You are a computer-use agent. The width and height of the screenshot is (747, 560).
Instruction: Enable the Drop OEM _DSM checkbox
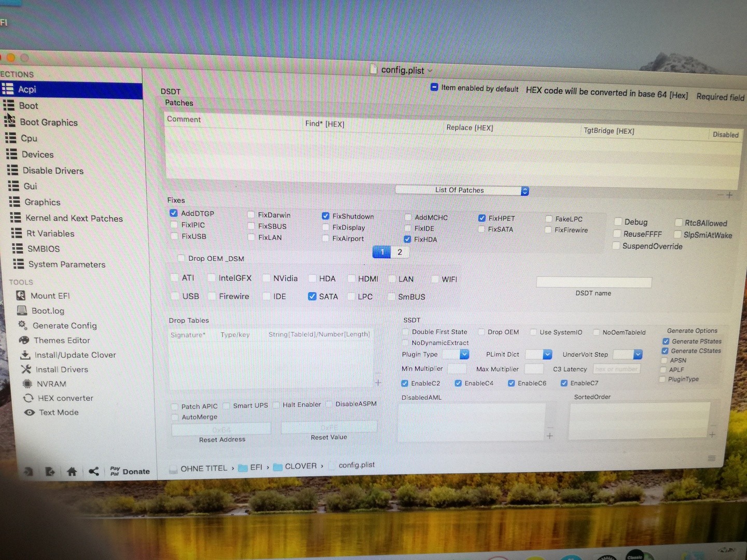[181, 258]
